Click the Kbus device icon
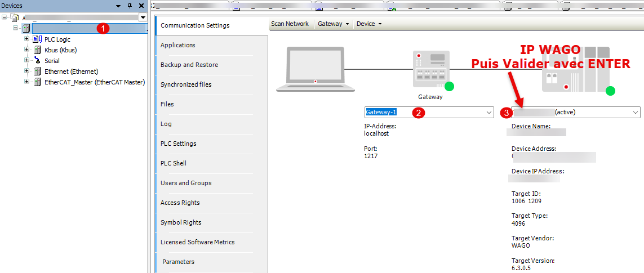This screenshot has width=644, height=273. [38, 50]
